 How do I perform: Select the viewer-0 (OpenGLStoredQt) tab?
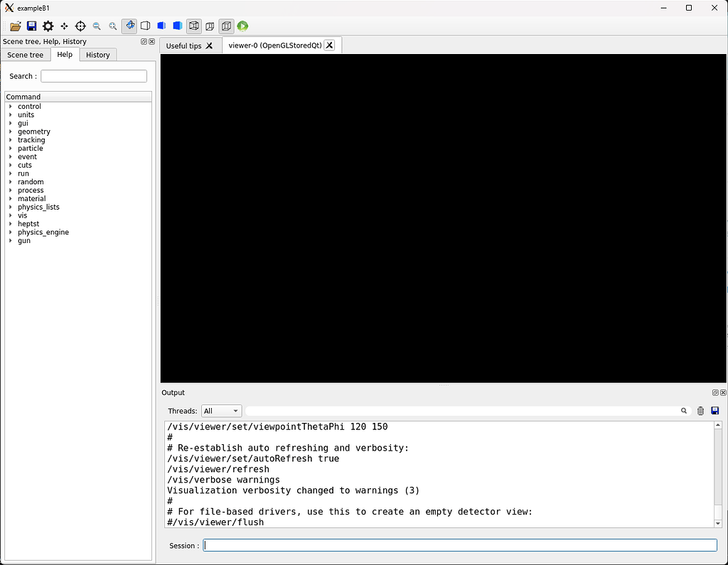(274, 44)
